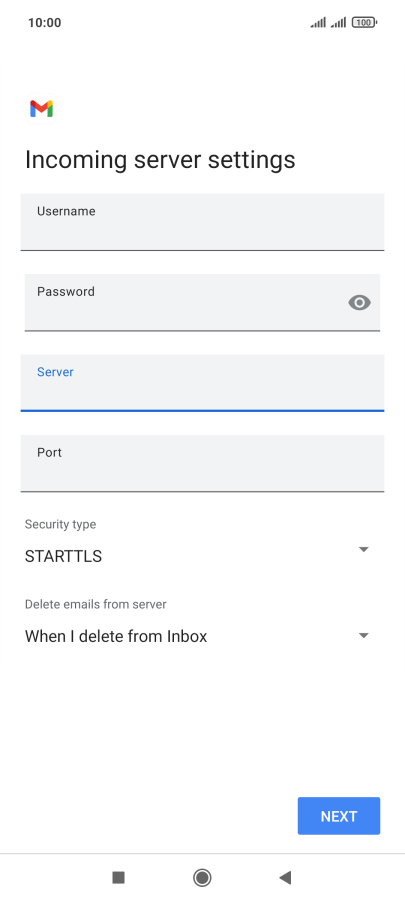Open recent apps with square icon

(119, 877)
